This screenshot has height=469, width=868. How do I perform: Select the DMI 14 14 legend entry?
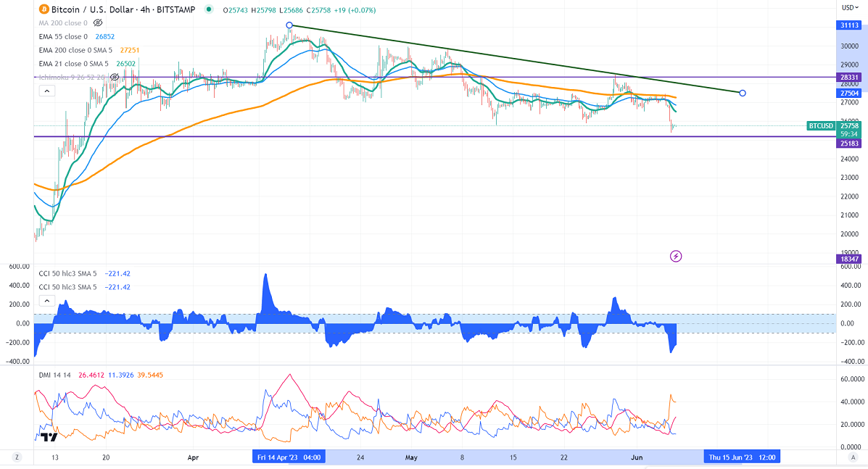pyautogui.click(x=55, y=375)
